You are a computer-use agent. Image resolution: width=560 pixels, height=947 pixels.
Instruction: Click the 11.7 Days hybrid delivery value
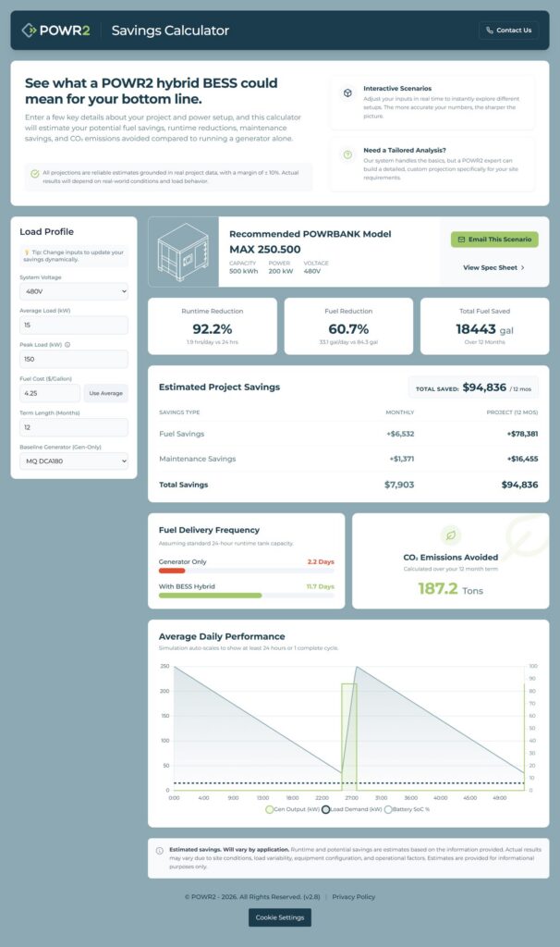point(320,586)
